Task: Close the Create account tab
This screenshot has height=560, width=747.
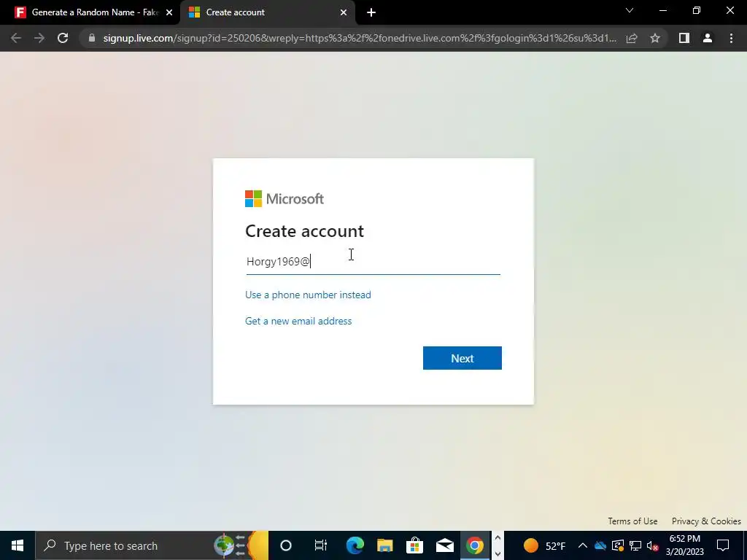Action: pyautogui.click(x=344, y=12)
